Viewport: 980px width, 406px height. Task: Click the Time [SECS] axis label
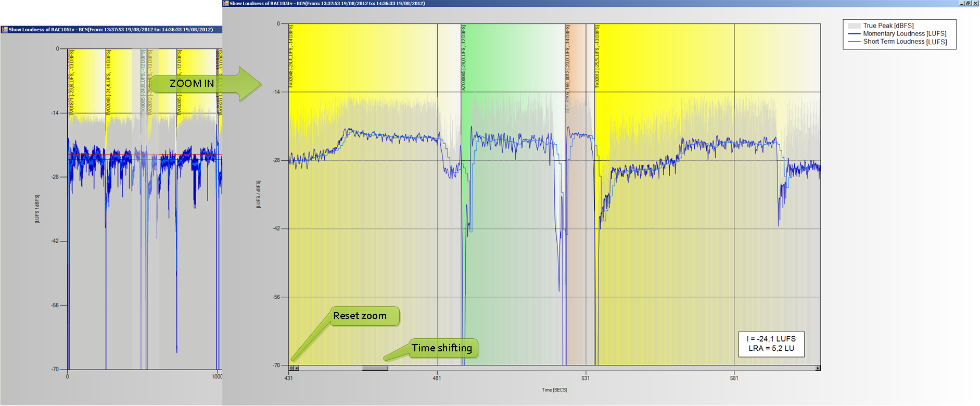tap(554, 390)
